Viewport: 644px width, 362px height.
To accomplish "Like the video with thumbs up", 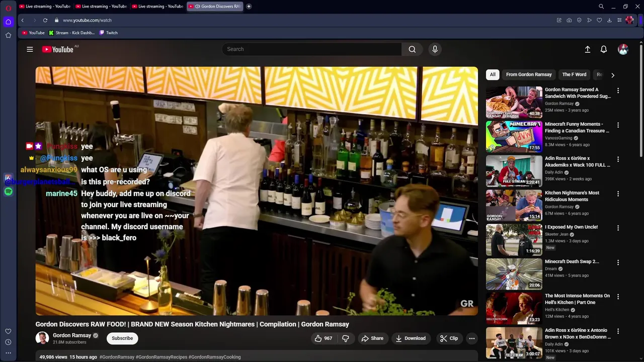I will tap(323, 338).
